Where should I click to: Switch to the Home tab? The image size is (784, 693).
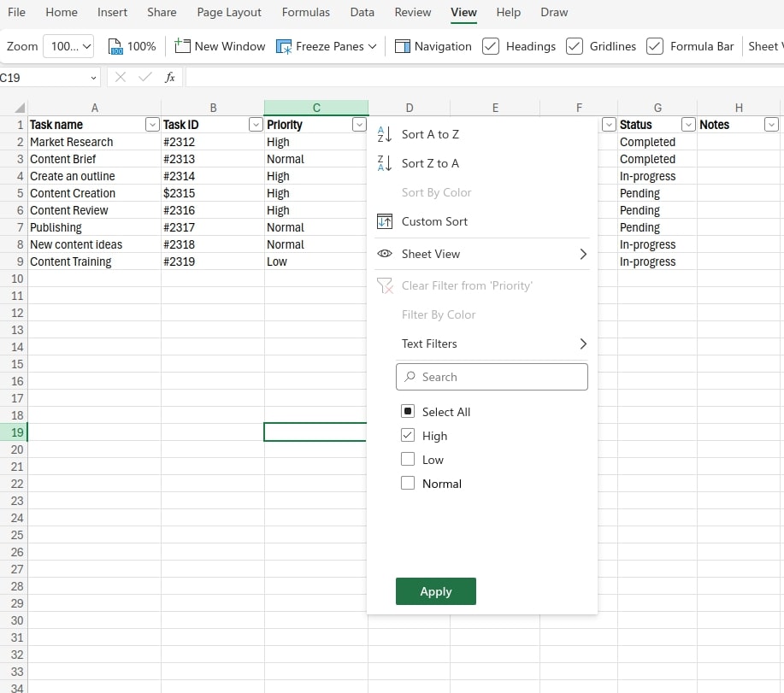(x=62, y=12)
